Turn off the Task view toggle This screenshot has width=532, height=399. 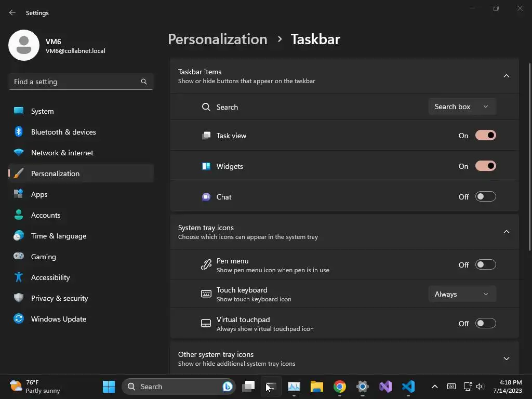(486, 136)
